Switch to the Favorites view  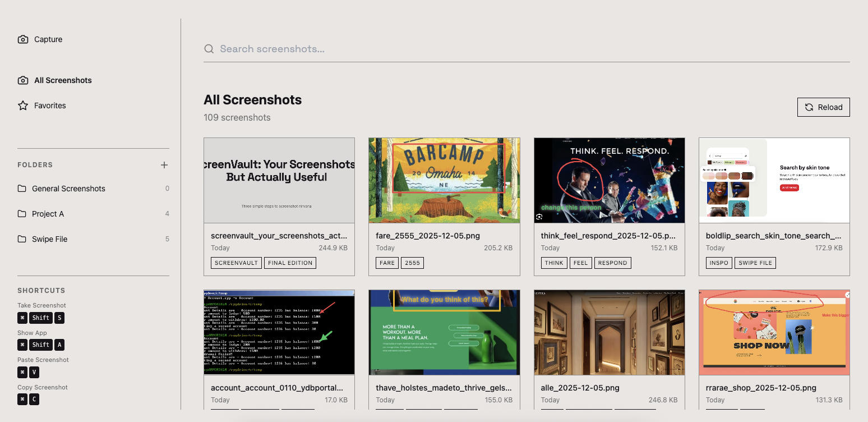tap(50, 105)
